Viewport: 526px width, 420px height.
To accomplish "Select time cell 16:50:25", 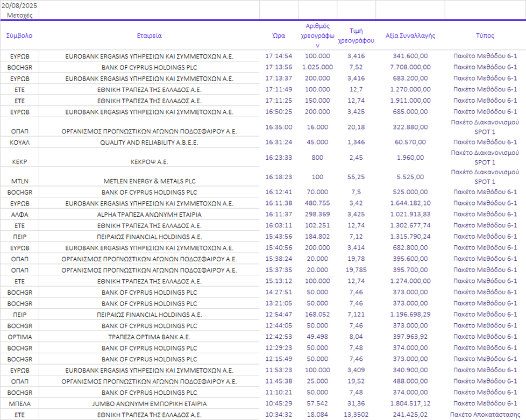I will point(279,111).
